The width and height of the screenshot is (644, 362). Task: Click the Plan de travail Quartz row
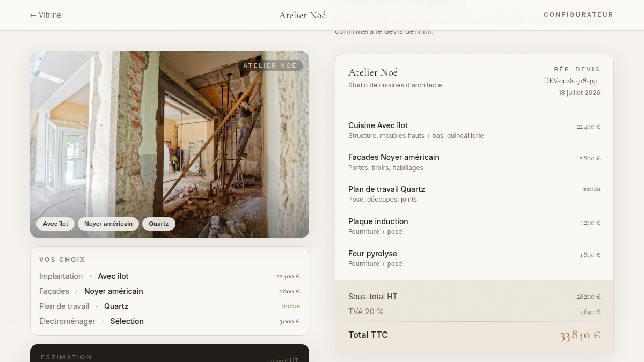tap(170, 306)
